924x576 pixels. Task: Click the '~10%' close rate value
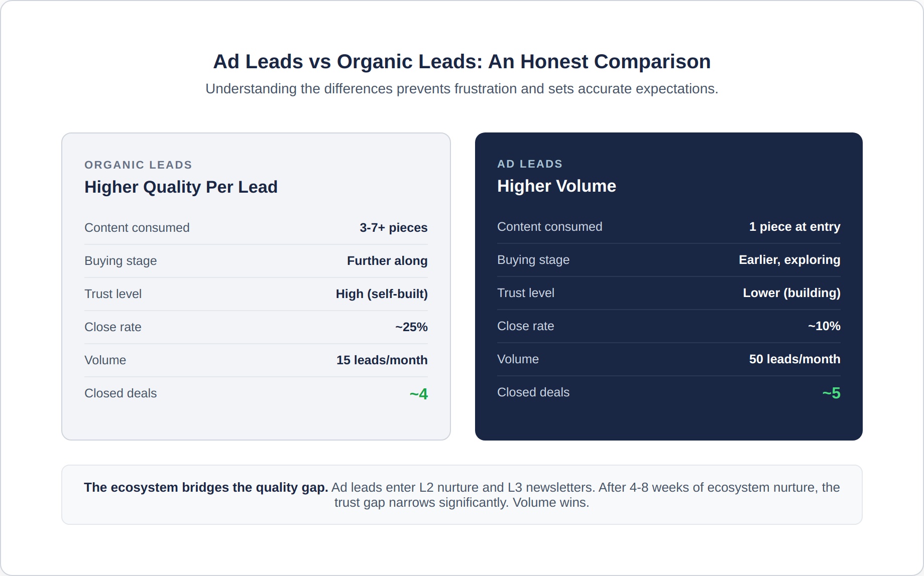point(824,326)
